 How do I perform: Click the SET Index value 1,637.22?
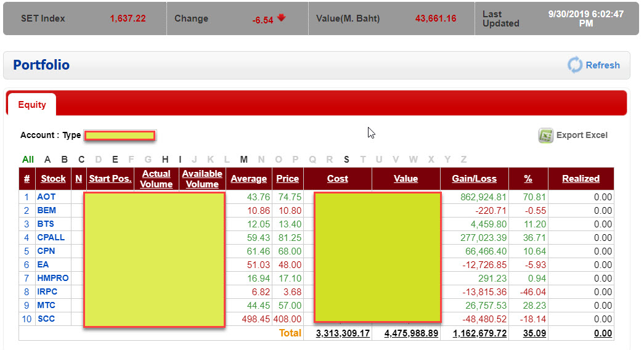pos(128,18)
